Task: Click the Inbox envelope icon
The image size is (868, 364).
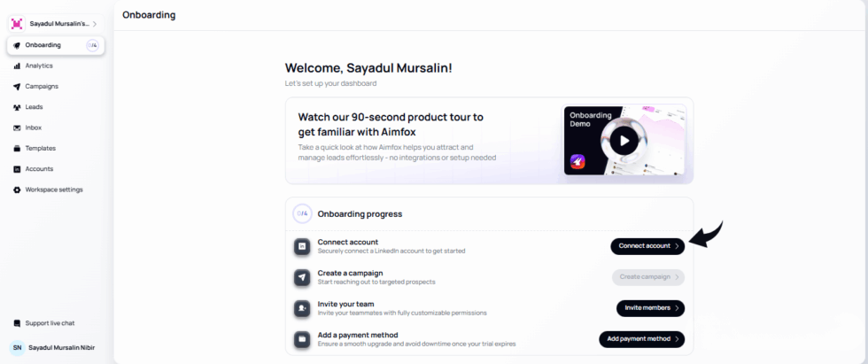Action: [17, 128]
